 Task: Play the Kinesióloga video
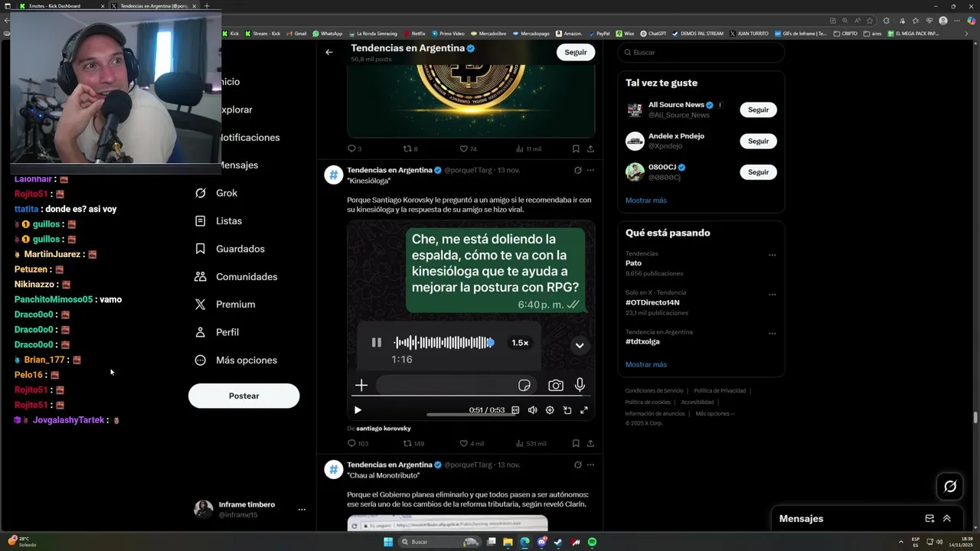point(358,410)
